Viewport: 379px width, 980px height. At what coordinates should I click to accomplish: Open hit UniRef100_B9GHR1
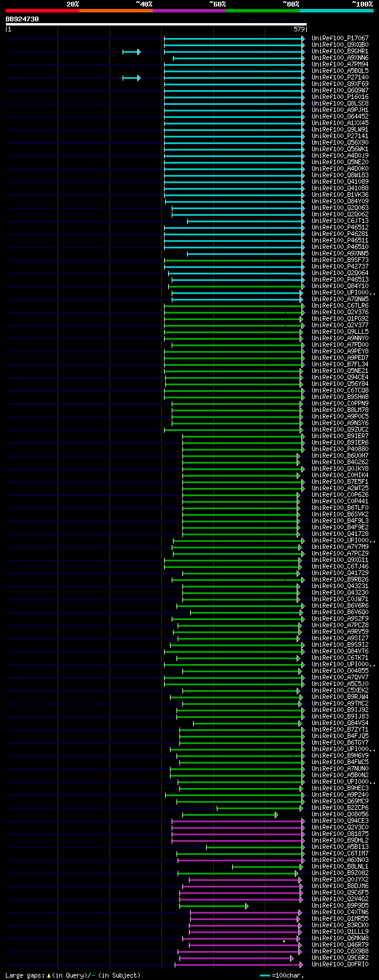coord(340,52)
